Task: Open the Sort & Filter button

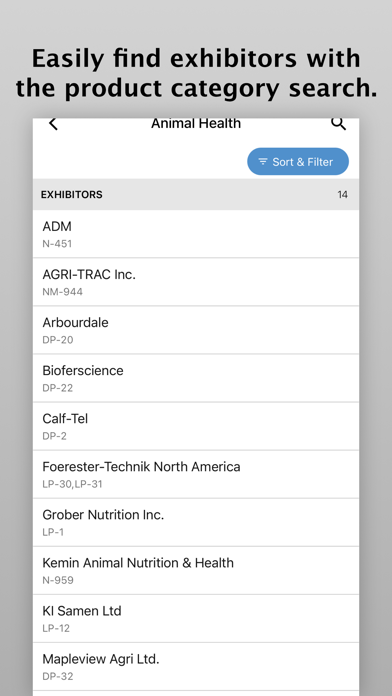Action: [x=298, y=162]
